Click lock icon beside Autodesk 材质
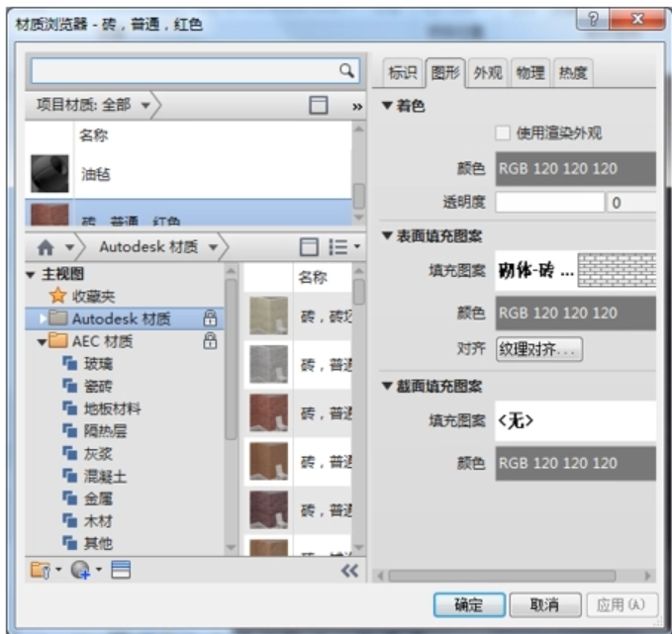 pos(210,318)
